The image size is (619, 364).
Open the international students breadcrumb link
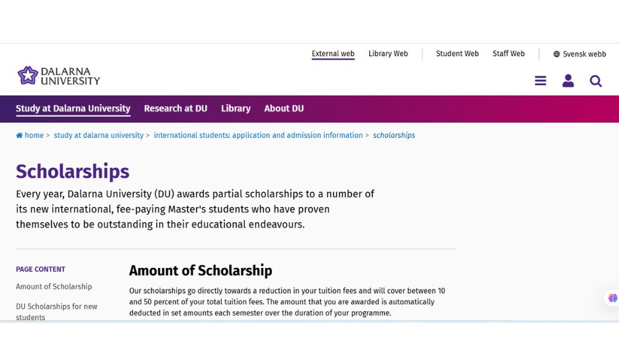258,135
